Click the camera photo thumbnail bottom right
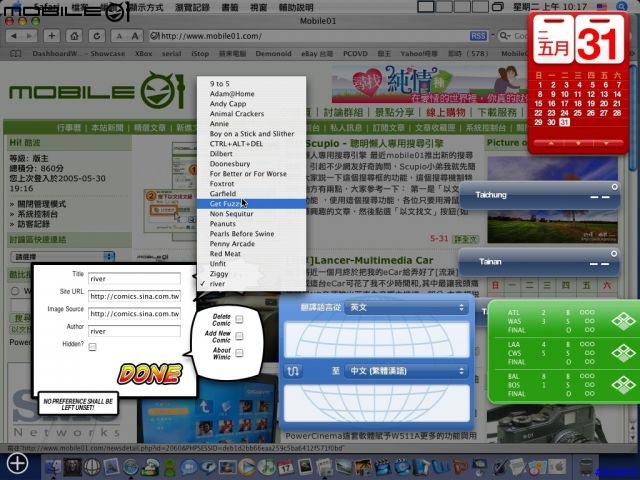The height and width of the screenshot is (480, 640). (553, 424)
